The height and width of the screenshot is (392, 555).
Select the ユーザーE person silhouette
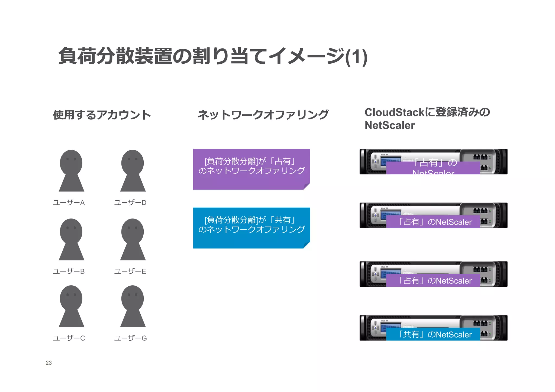[133, 239]
